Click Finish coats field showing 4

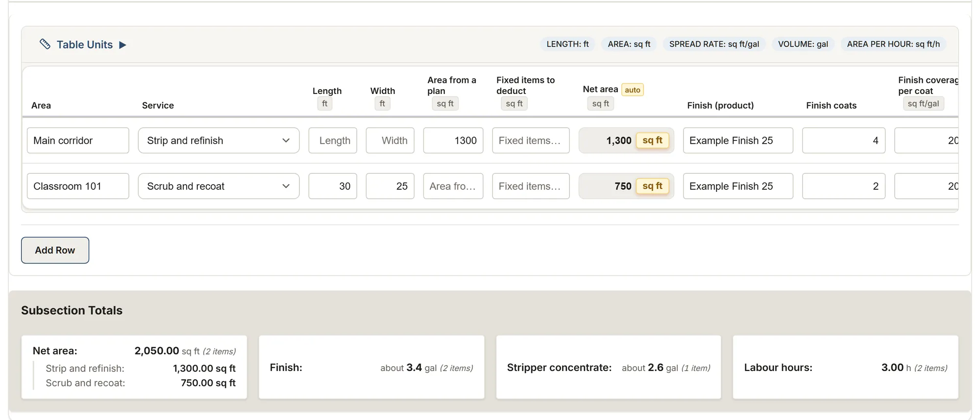[844, 140]
